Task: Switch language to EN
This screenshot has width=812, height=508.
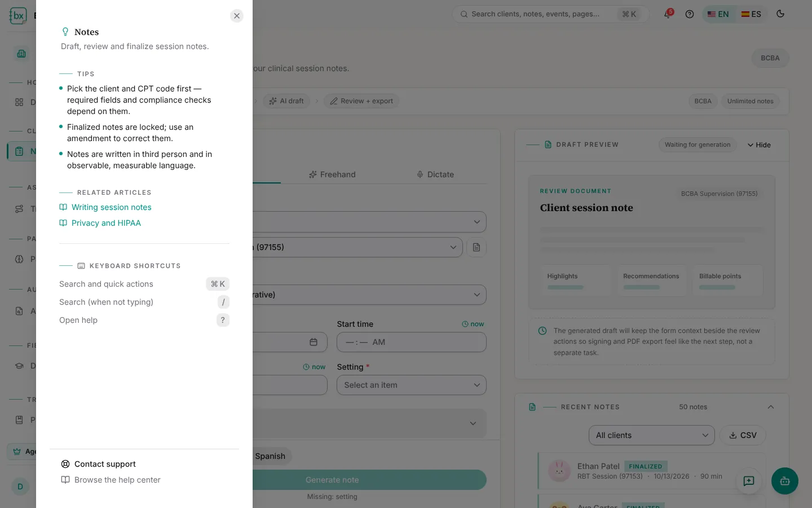Action: coord(718,14)
